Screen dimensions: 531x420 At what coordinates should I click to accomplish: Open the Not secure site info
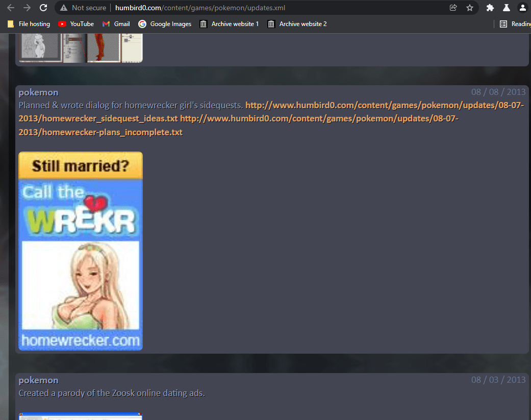[83, 8]
